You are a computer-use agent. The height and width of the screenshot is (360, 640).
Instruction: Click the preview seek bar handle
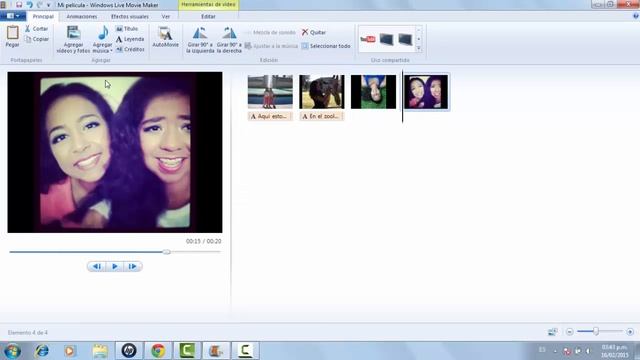pos(167,252)
